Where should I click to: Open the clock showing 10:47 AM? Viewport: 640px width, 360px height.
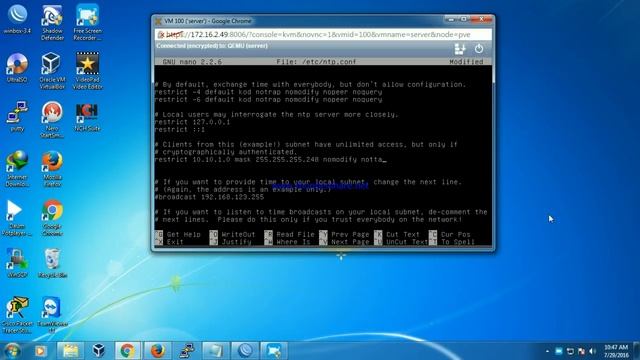click(616, 351)
